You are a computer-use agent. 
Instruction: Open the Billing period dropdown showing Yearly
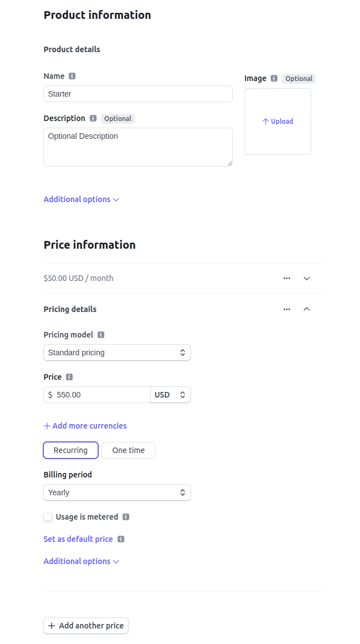point(116,492)
